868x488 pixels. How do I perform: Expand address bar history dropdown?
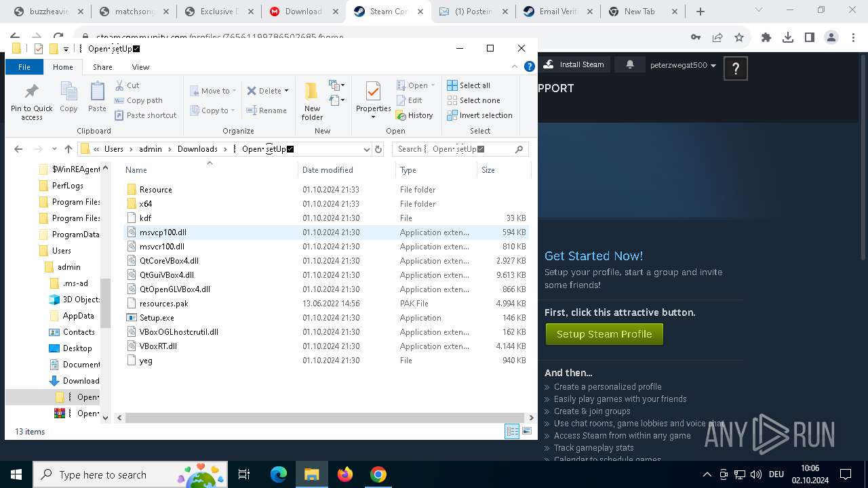pos(367,149)
